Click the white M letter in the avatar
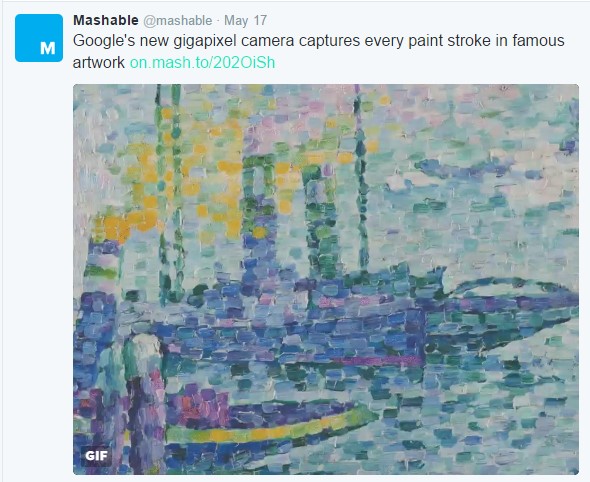 [47, 49]
